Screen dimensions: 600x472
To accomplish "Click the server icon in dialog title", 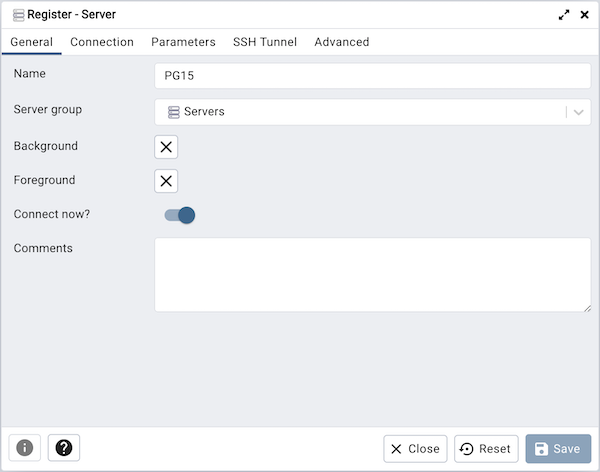I will pyautogui.click(x=18, y=15).
